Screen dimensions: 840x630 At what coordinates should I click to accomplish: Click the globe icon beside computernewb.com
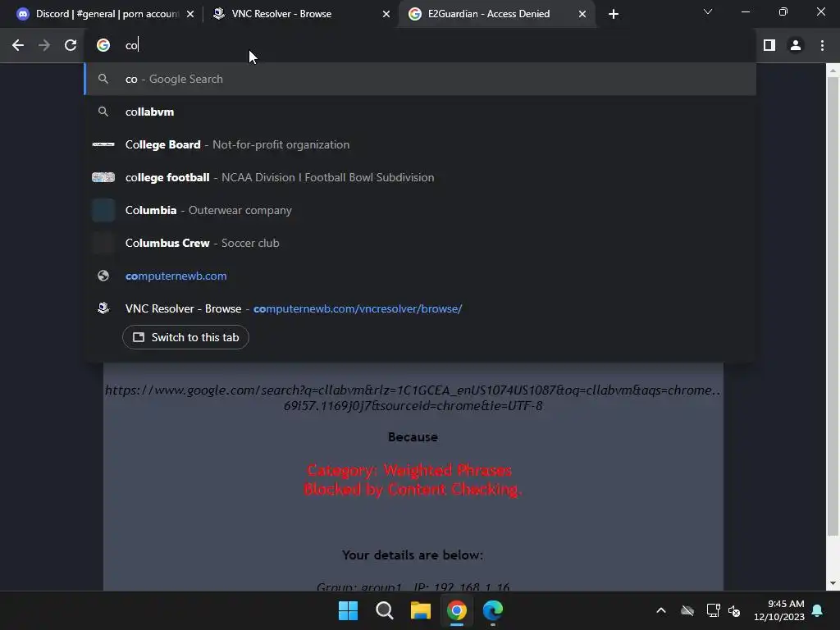[103, 276]
